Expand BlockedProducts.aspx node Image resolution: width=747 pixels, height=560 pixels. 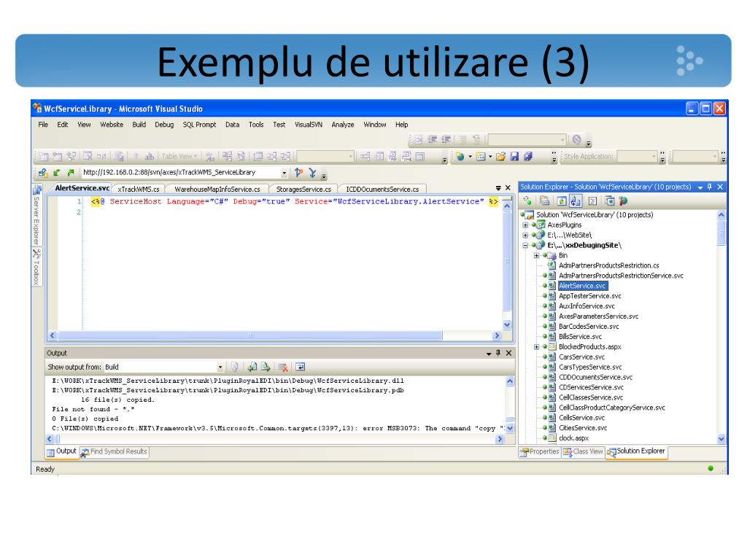coord(536,346)
